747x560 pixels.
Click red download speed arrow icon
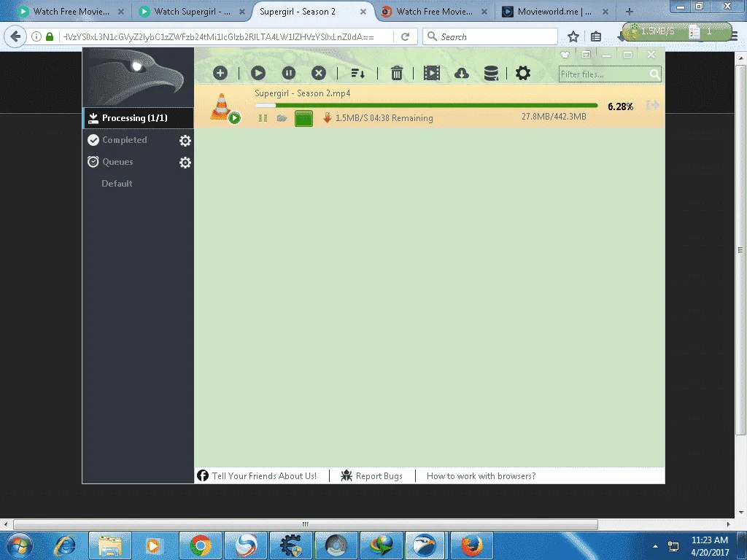coord(327,117)
